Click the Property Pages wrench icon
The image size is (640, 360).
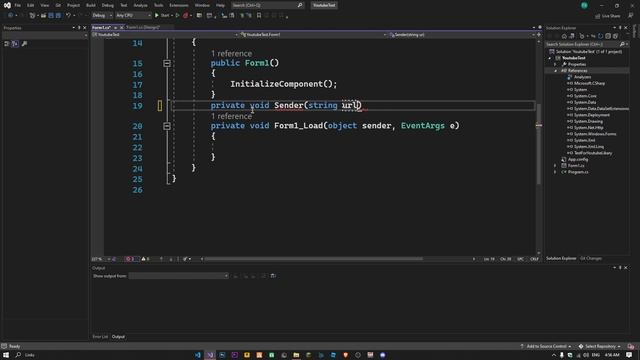coord(24,44)
